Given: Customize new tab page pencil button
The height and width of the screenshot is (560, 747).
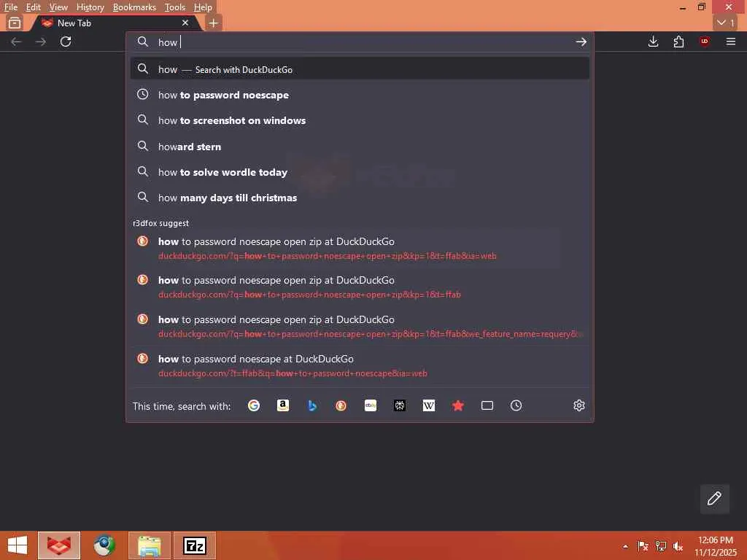Looking at the screenshot, I should pyautogui.click(x=714, y=499).
